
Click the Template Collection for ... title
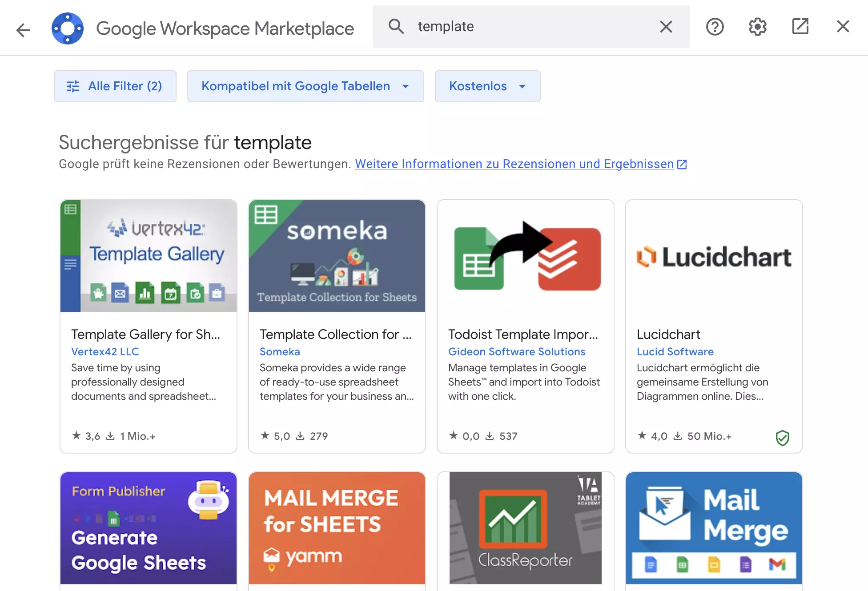tap(335, 334)
